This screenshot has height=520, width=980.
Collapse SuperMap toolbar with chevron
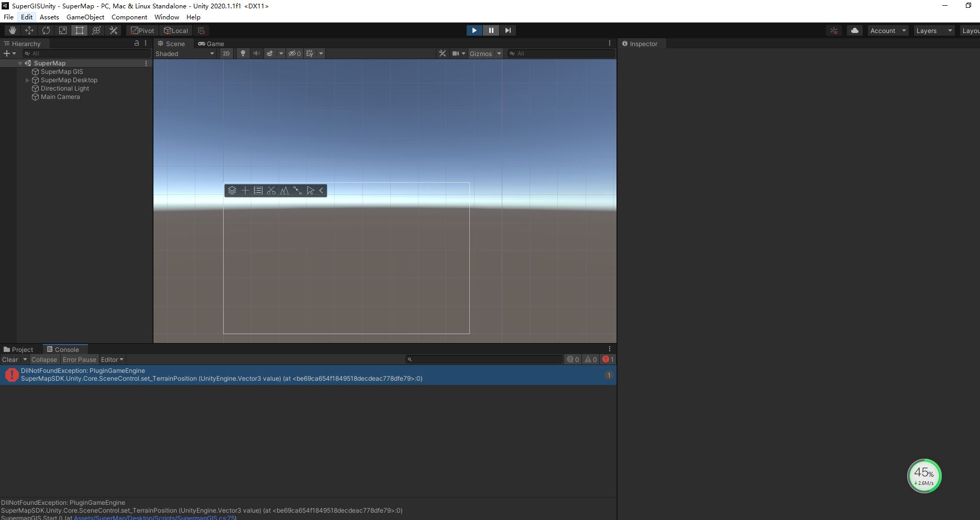[x=321, y=191]
